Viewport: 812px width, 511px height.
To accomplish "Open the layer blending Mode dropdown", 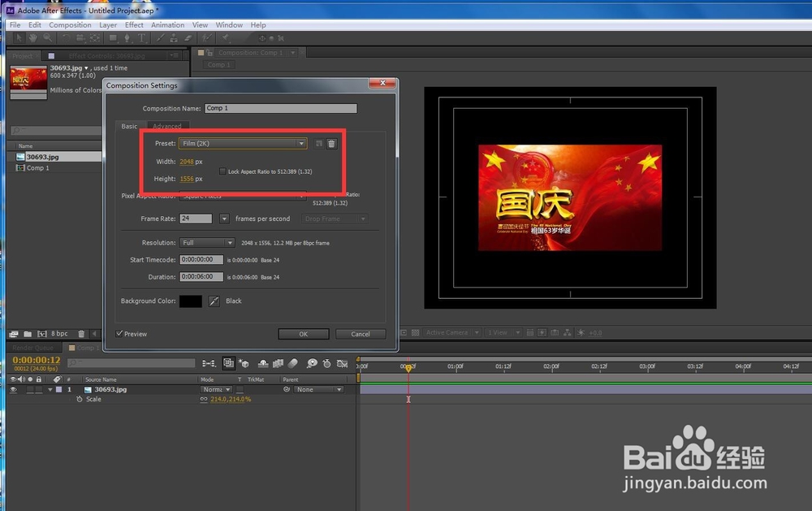I will pyautogui.click(x=216, y=389).
